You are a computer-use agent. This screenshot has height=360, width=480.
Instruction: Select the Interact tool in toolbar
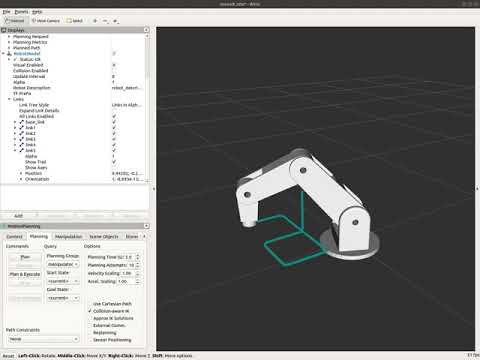(14, 21)
